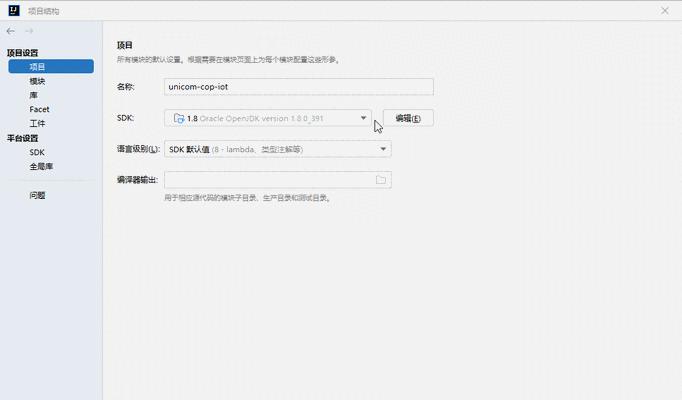
Task: Click the compiler output path field
Action: click(x=278, y=180)
